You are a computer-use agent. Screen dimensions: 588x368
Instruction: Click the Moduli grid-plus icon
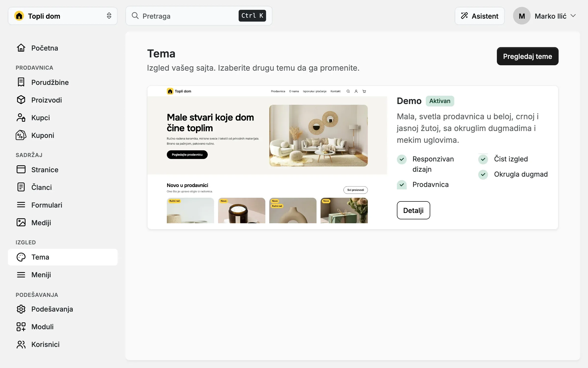click(21, 327)
